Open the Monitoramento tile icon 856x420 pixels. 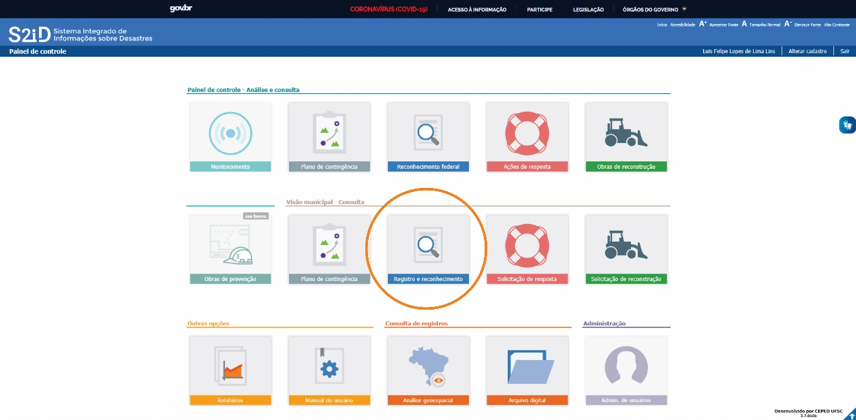pos(230,133)
